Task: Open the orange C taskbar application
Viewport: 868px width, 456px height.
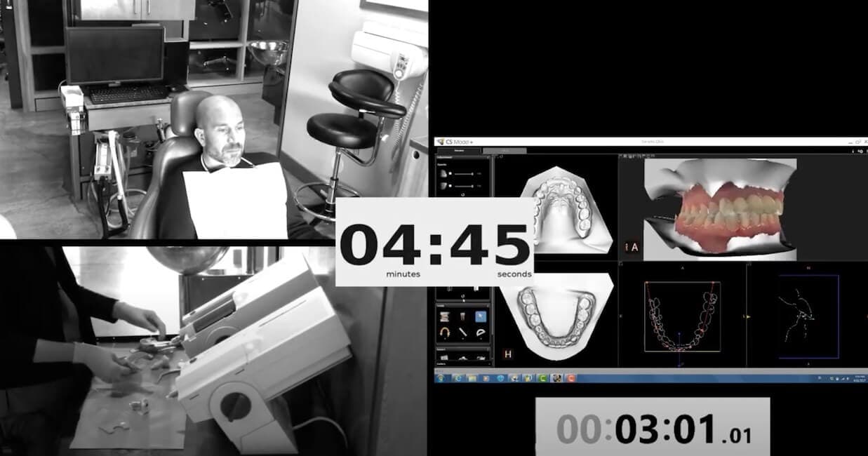Action: coord(570,378)
